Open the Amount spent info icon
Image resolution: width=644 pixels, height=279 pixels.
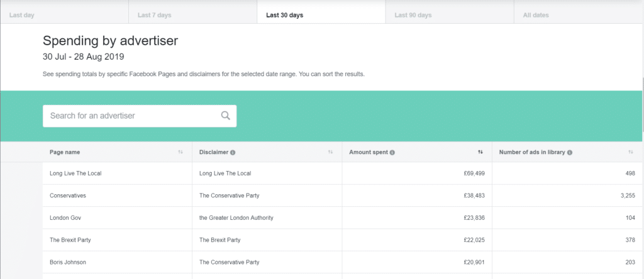click(392, 153)
